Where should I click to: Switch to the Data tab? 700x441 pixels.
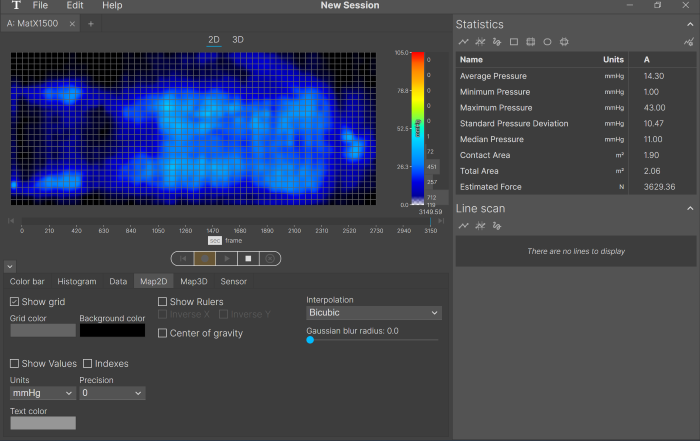tap(118, 282)
